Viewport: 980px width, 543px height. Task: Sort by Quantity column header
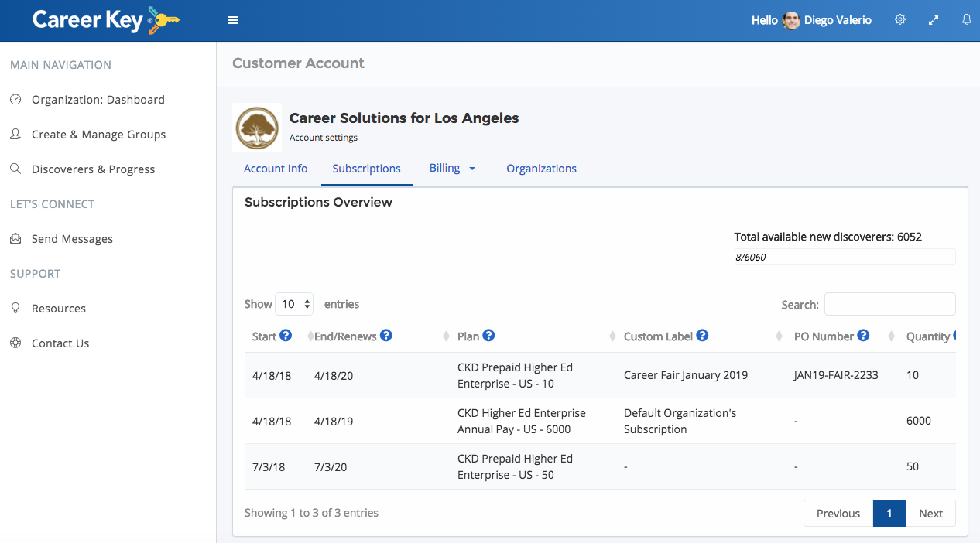tap(928, 336)
